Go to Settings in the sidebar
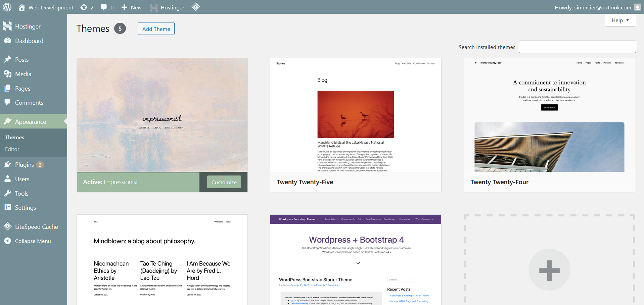 tap(26, 208)
